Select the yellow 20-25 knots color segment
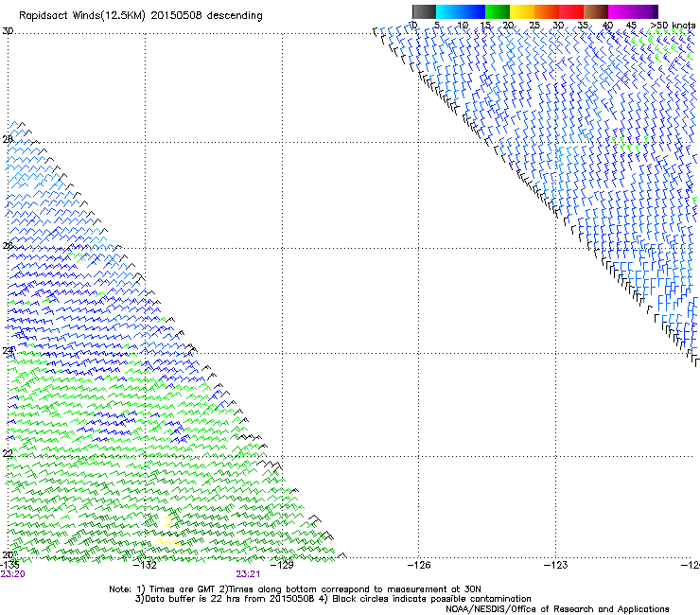 [x=522, y=11]
